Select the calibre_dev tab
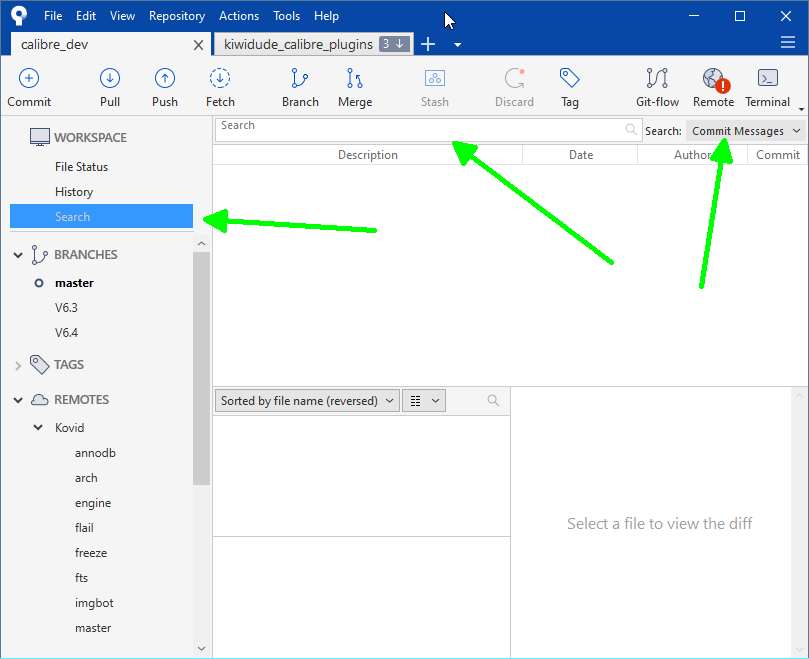The width and height of the screenshot is (809, 659). pyautogui.click(x=110, y=44)
